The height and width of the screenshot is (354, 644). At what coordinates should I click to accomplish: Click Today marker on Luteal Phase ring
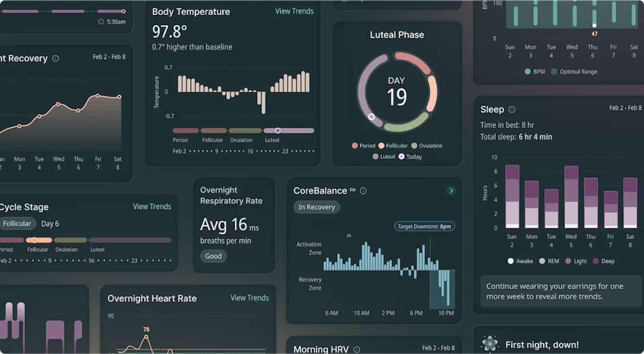pos(372,117)
